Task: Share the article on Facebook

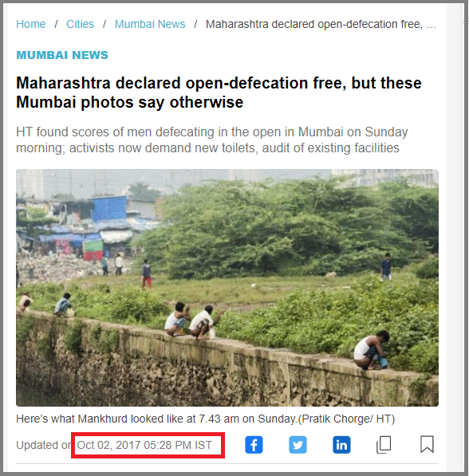Action: [x=254, y=445]
